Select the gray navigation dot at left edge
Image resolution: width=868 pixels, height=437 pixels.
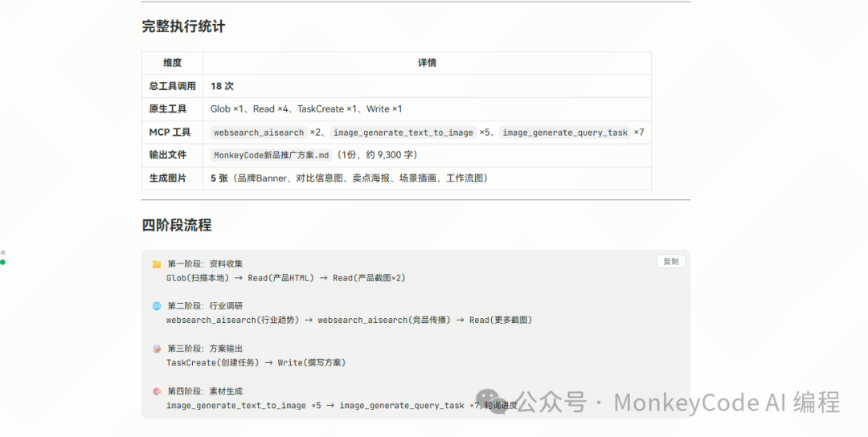click(x=2, y=252)
